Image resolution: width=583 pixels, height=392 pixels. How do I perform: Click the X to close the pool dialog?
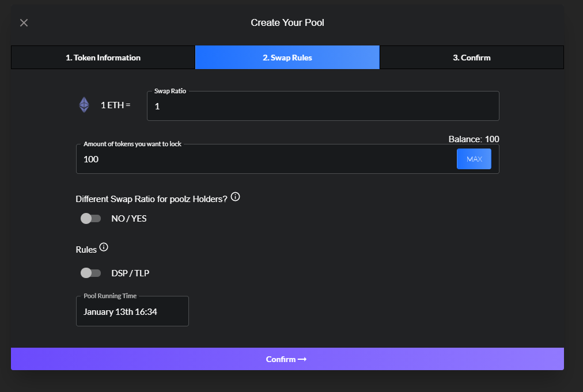point(24,22)
